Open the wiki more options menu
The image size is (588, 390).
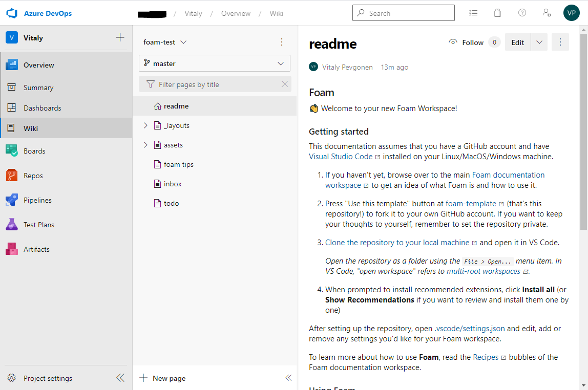tap(282, 42)
